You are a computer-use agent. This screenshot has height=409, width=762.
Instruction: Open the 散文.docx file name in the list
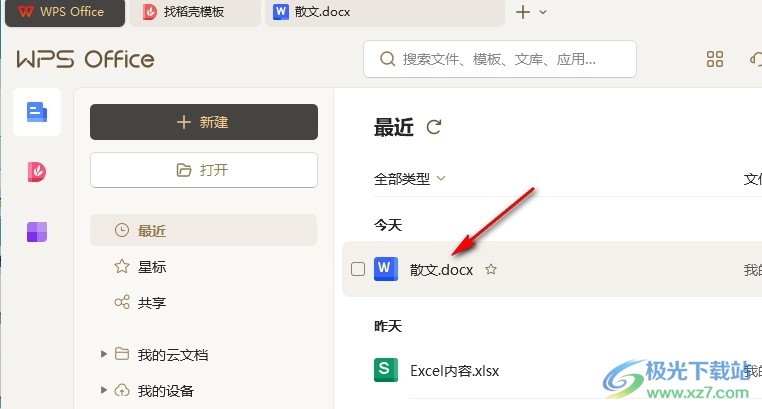point(441,270)
